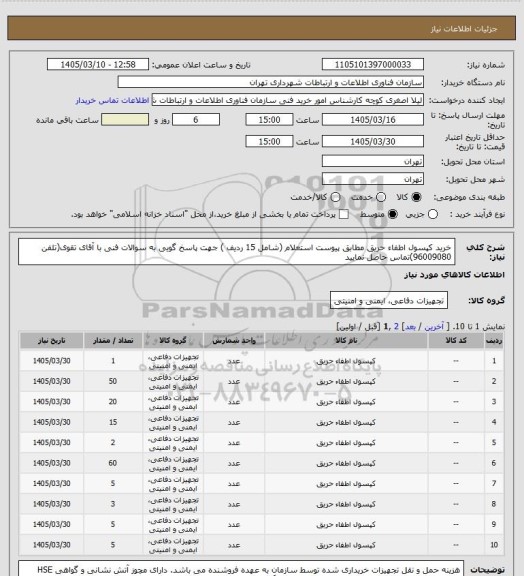Click the کد کالا column header
Screen dimensions: 524x576
(x=456, y=341)
